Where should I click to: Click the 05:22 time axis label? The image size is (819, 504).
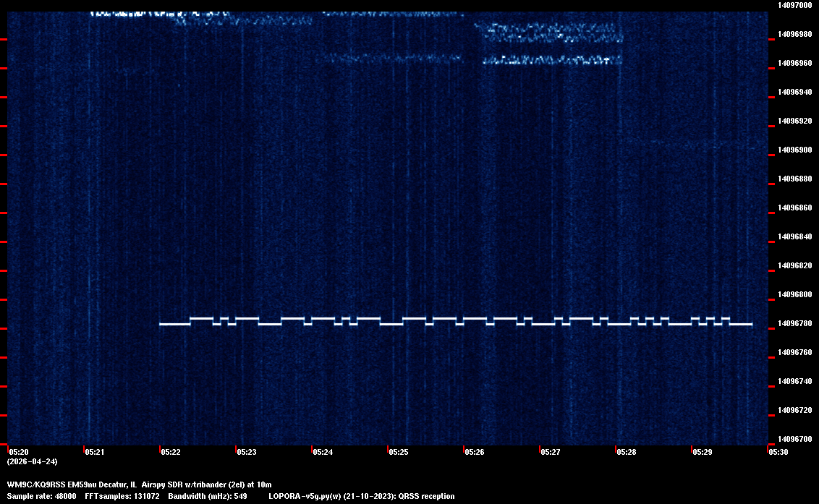tap(171, 452)
